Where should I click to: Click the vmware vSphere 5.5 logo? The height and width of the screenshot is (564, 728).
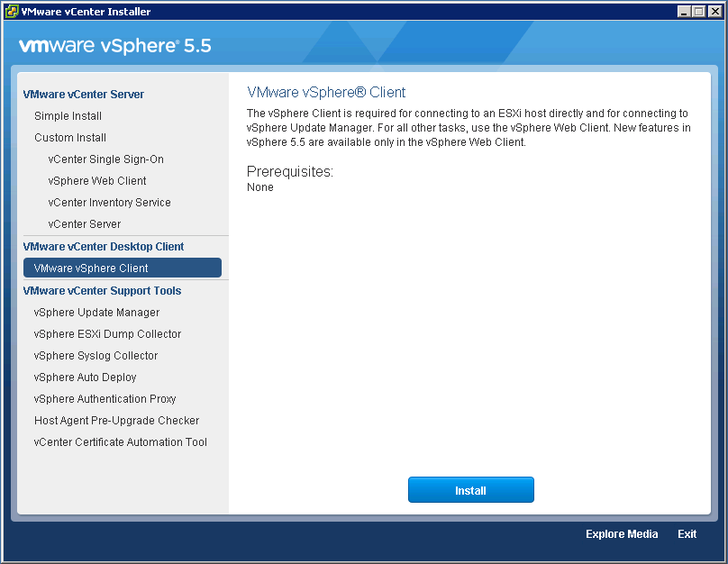point(114,45)
